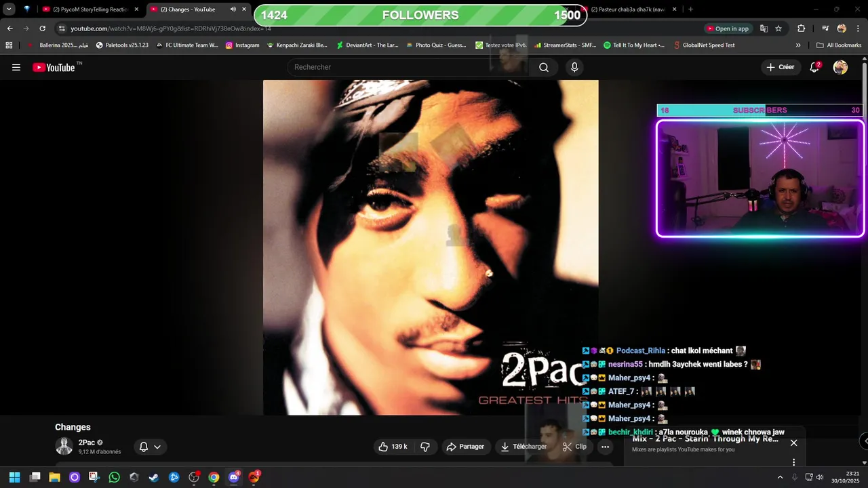Open WhatsApp from taskbar
868x488 pixels.
click(x=114, y=477)
